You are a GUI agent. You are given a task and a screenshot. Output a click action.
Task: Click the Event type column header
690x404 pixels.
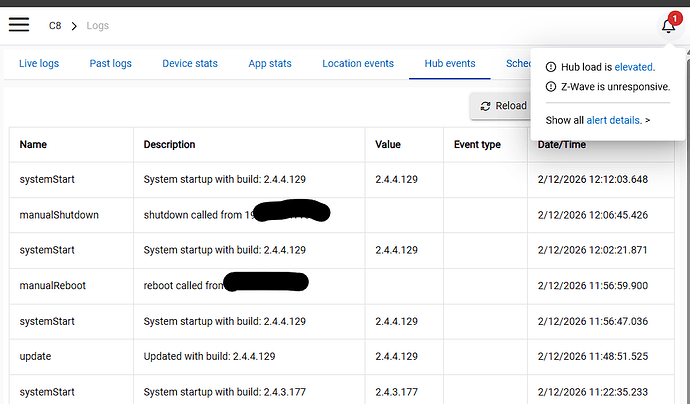(477, 145)
